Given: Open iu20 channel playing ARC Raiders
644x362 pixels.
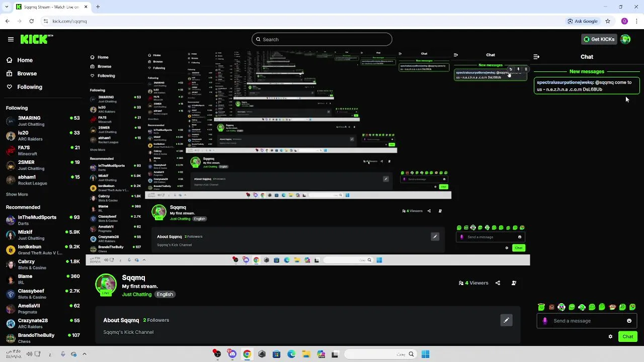Looking at the screenshot, I should click(x=43, y=136).
